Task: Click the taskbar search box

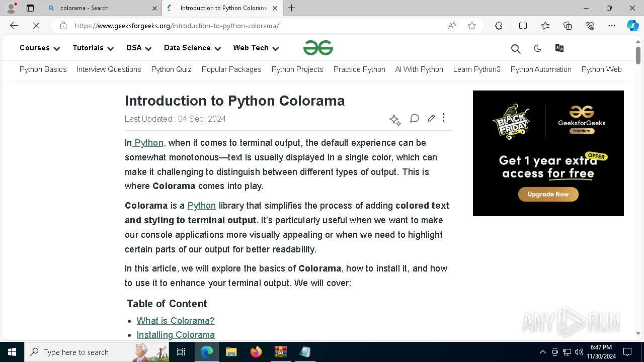Action: [x=97, y=352]
